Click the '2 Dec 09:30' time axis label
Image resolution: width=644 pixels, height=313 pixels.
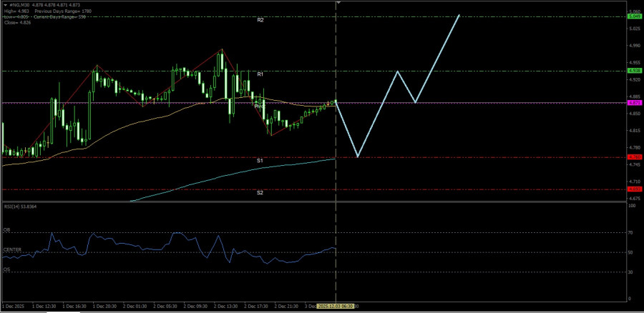click(195, 306)
